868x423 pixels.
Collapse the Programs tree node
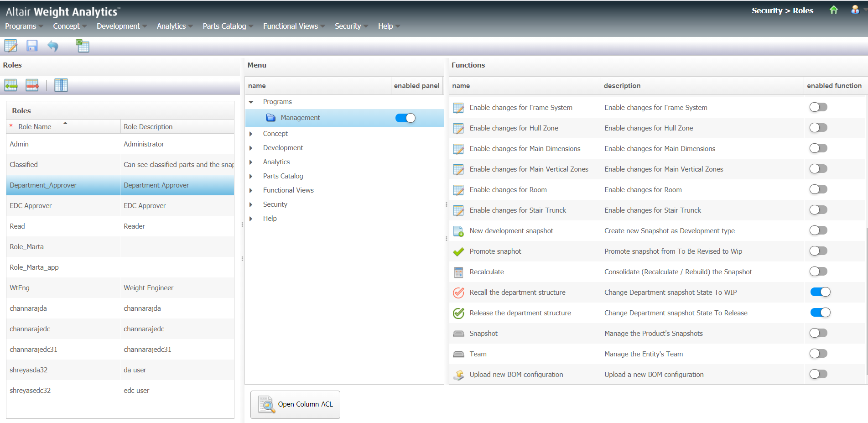point(251,102)
